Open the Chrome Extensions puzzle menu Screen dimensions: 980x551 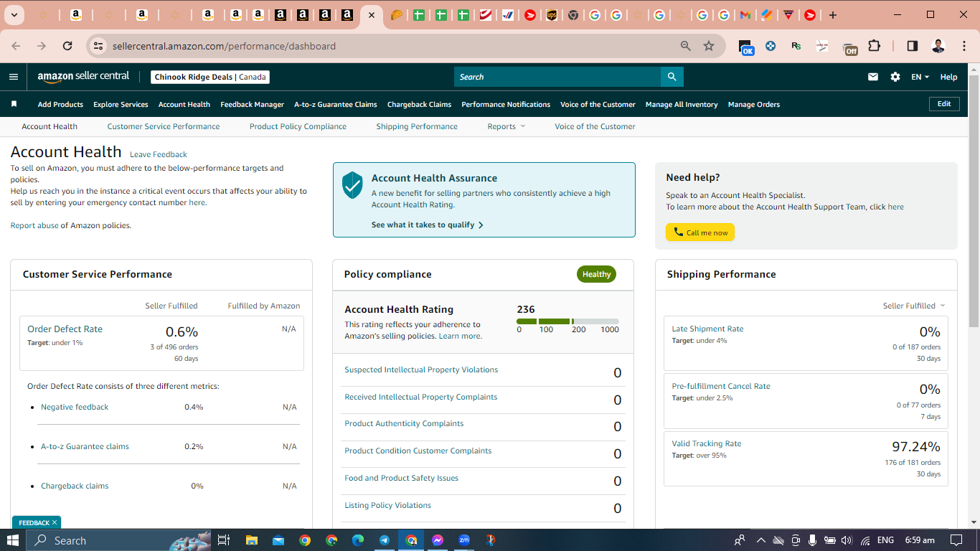tap(874, 46)
